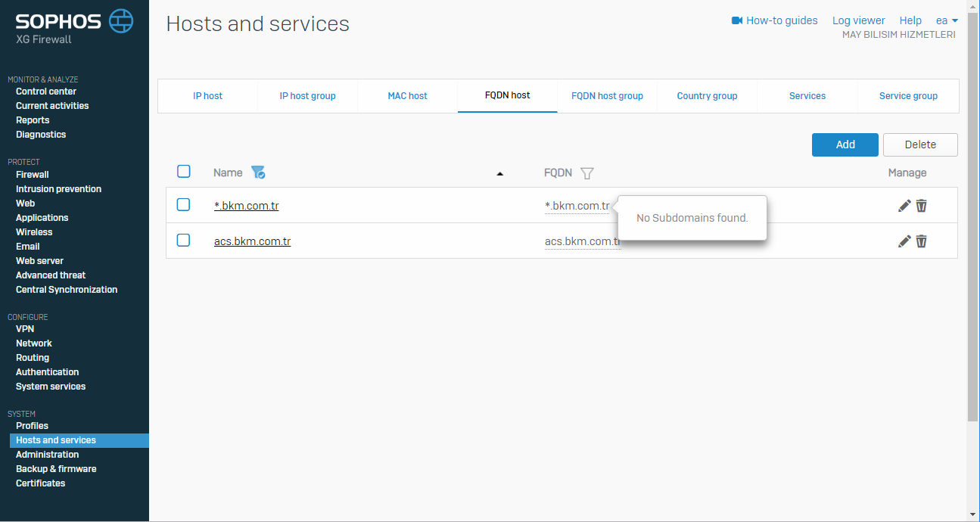Viewport: 980px width, 522px height.
Task: Open the ea user dropdown menu
Action: click(947, 20)
